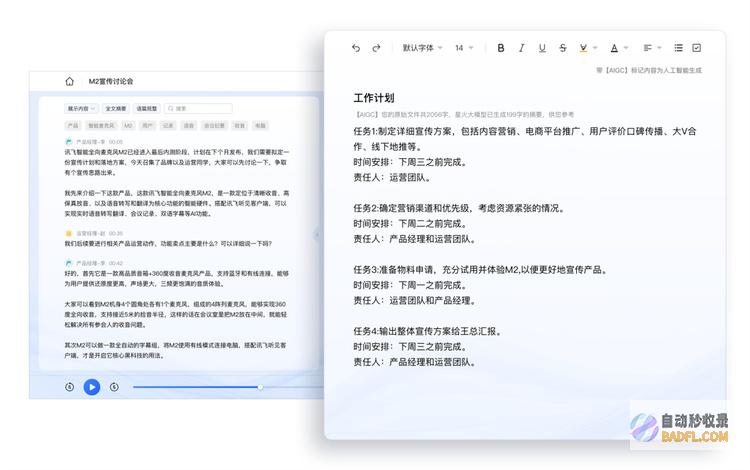Click the audio progress slider handle
This screenshot has height=470, width=750.
click(x=260, y=387)
